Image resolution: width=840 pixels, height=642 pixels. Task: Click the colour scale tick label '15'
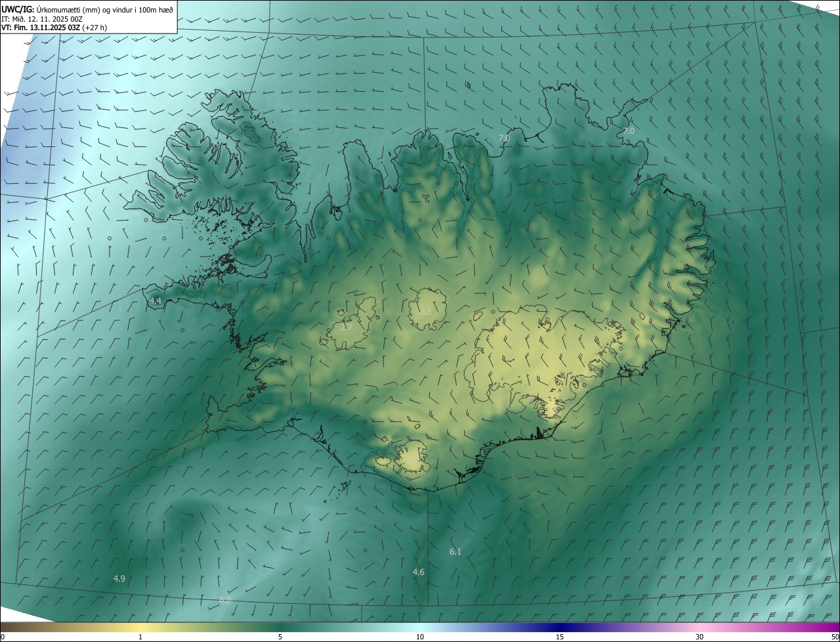tap(560, 637)
